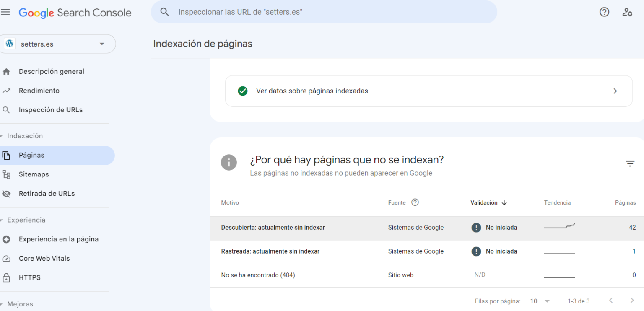The width and height of the screenshot is (644, 311).
Task: Open the help question mark icon
Action: pos(604,12)
